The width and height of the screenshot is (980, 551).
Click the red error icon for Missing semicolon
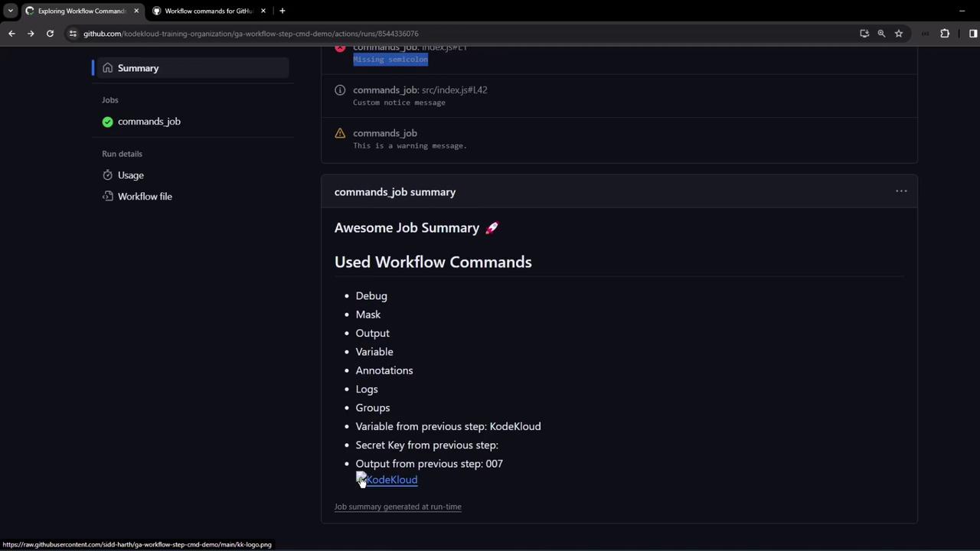pyautogui.click(x=340, y=48)
